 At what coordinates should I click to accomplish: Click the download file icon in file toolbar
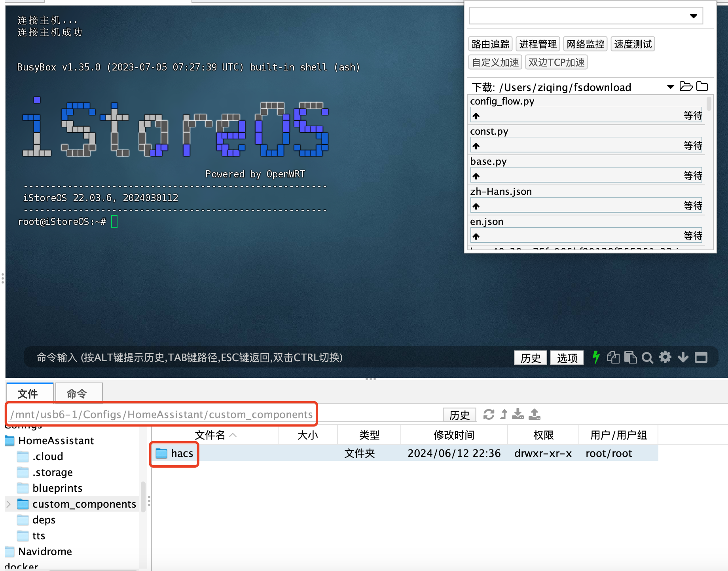pos(518,414)
